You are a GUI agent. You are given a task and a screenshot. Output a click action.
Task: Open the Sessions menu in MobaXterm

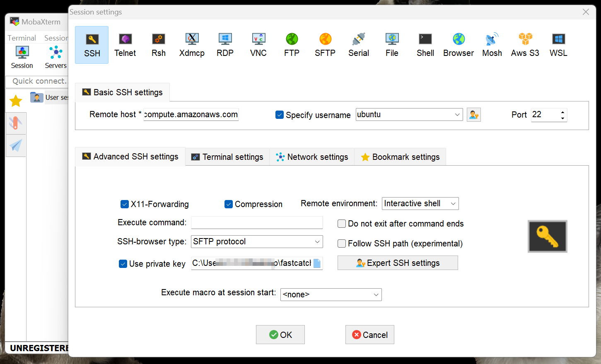[56, 38]
